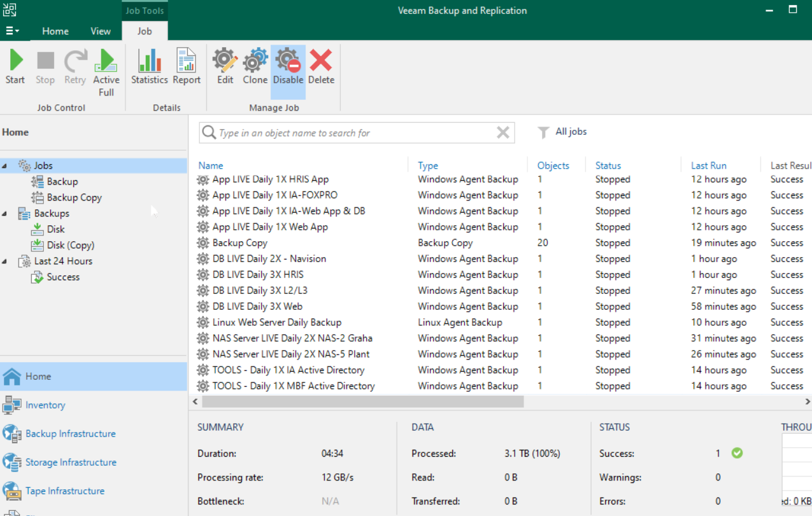Switch to the View ribbon tab
The height and width of the screenshot is (516, 812).
pyautogui.click(x=101, y=31)
